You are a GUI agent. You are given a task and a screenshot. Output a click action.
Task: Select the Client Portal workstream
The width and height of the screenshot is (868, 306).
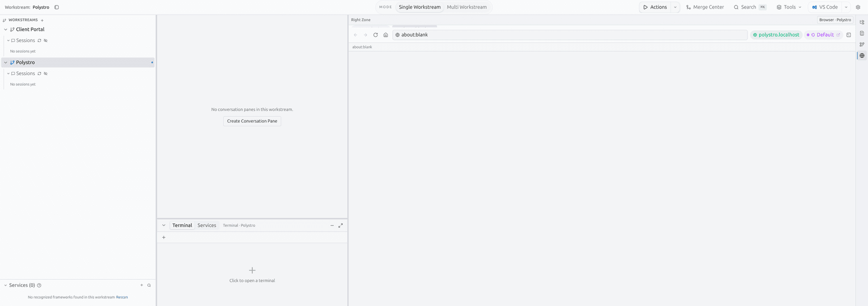30,29
